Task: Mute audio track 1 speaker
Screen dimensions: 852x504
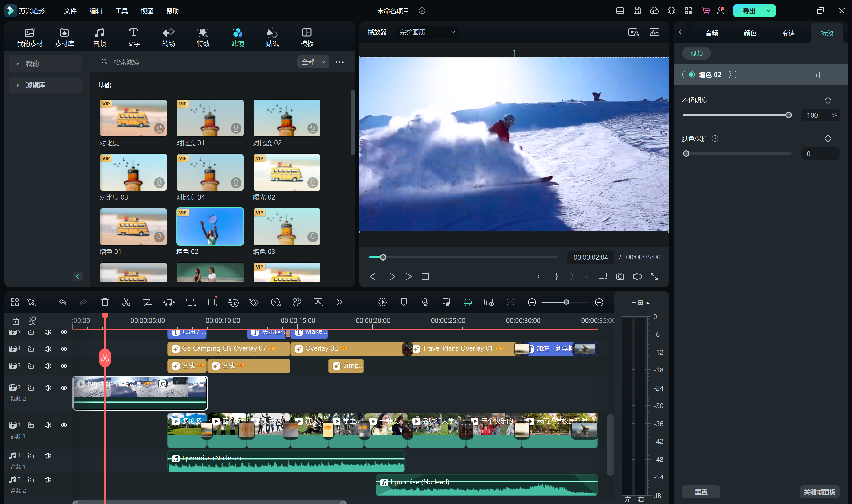Action: click(48, 456)
